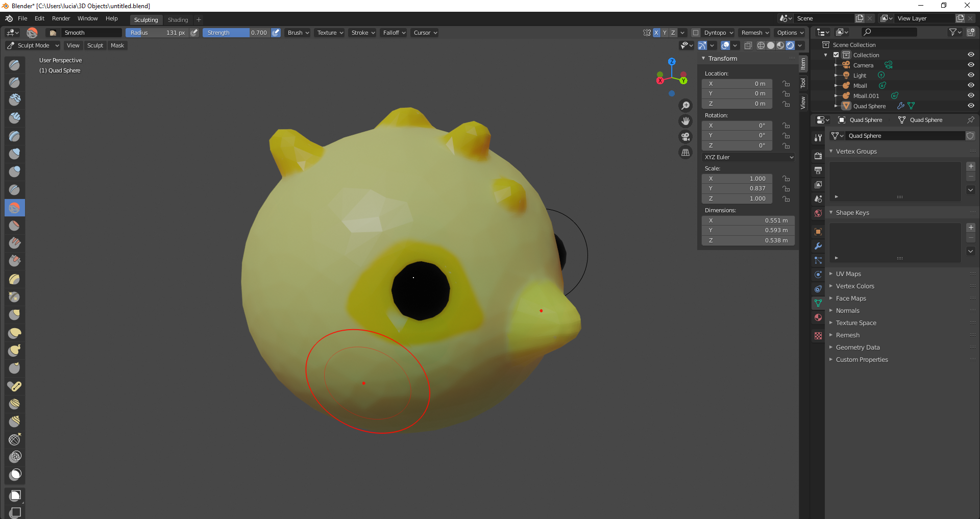This screenshot has width=980, height=519.
Task: Enable the Dyntopo checkbox
Action: click(695, 33)
